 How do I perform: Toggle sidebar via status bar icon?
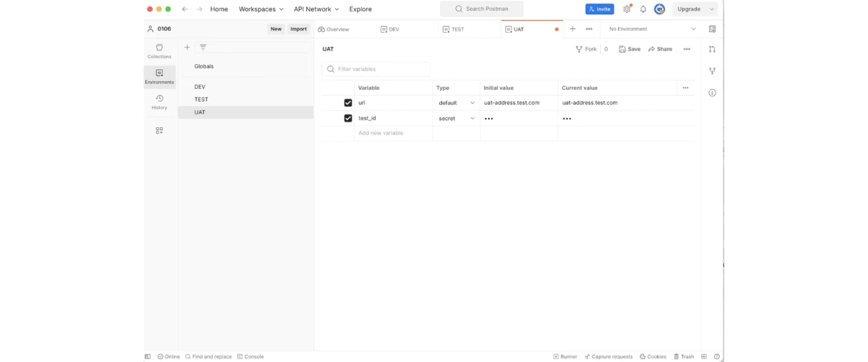click(x=148, y=357)
